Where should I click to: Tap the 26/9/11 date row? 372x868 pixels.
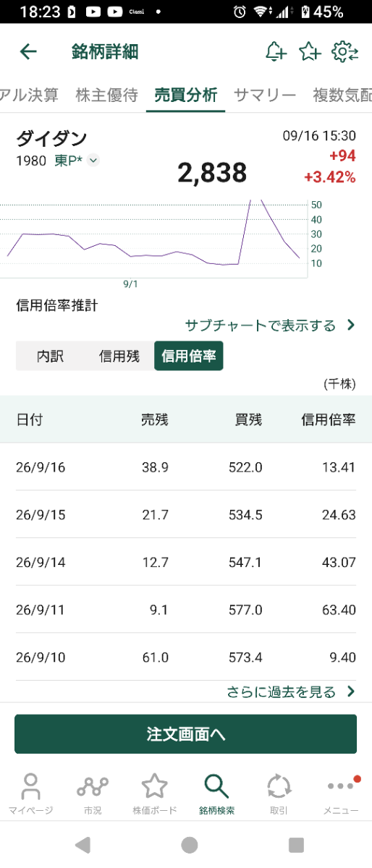click(186, 610)
